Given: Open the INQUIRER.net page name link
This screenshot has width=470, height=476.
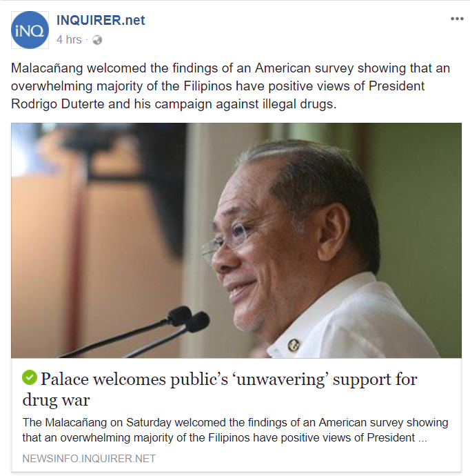Looking at the screenshot, I should (101, 20).
